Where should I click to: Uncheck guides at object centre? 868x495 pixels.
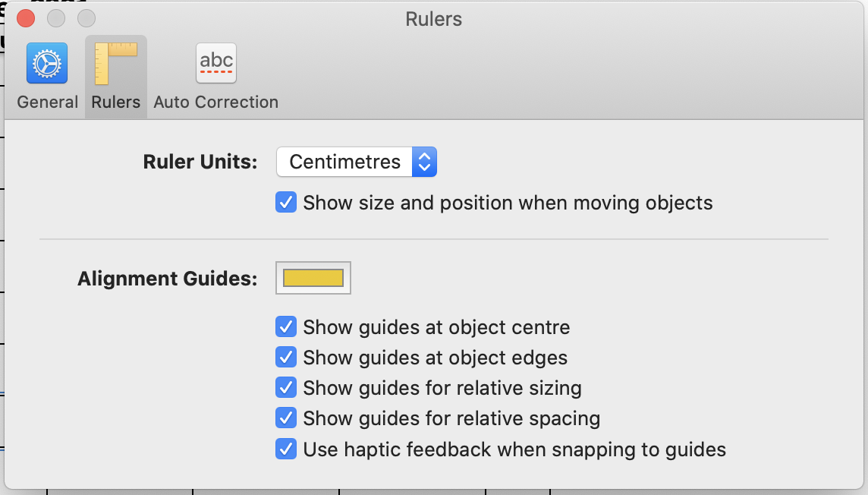[286, 326]
